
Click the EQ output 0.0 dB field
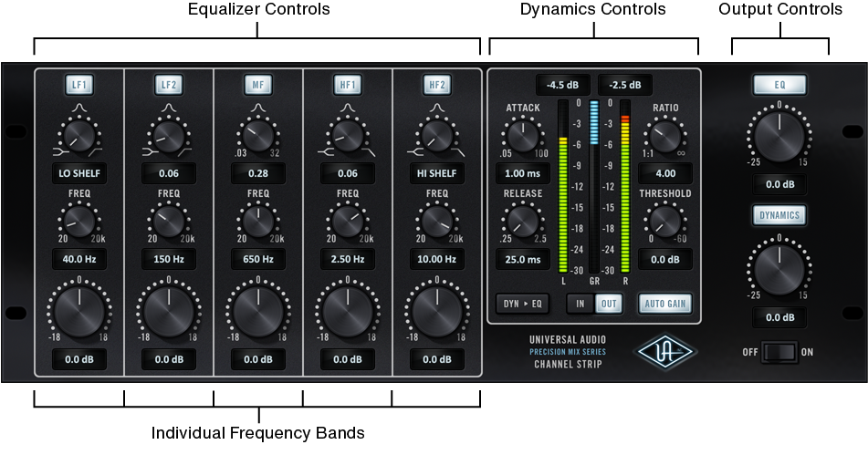click(x=779, y=185)
